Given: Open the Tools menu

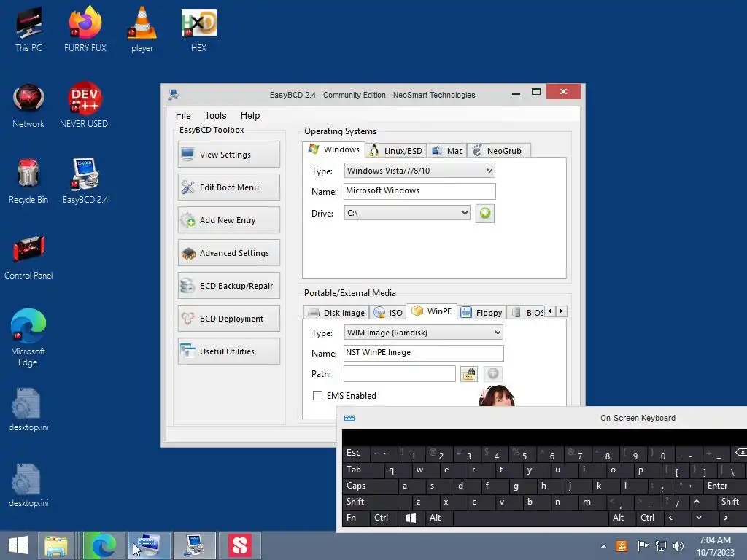Looking at the screenshot, I should pos(215,115).
